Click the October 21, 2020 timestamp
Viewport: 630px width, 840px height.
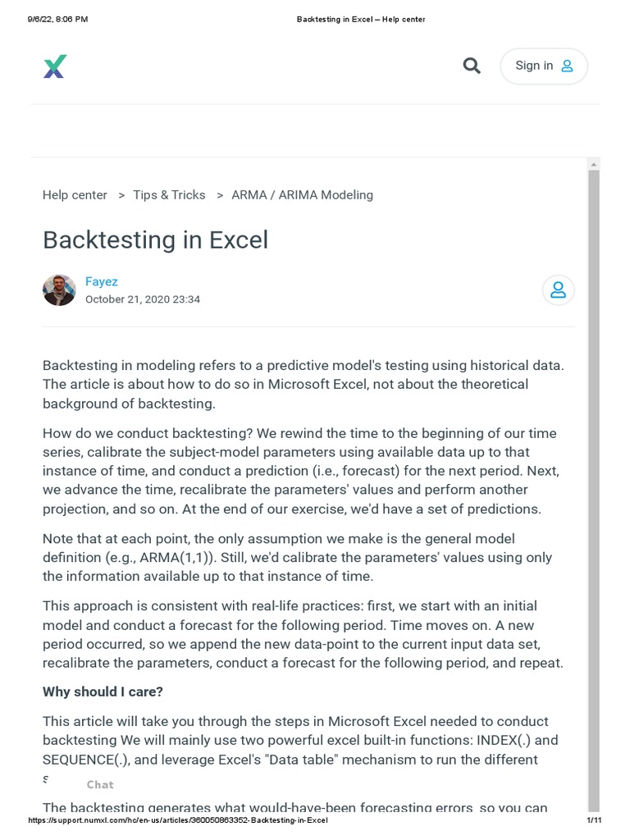pos(143,299)
